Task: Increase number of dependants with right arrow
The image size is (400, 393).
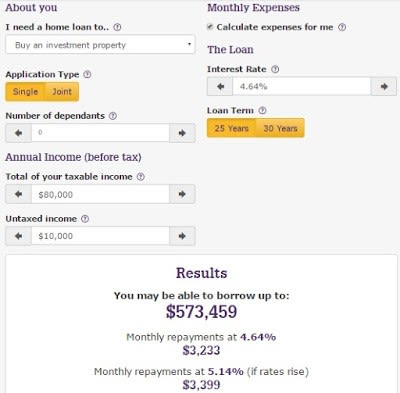Action: tap(182, 133)
